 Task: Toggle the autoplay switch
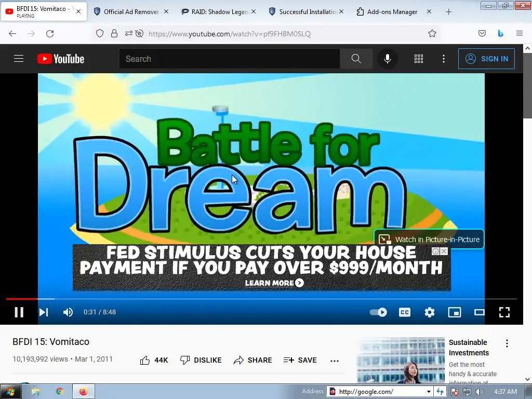[x=378, y=312]
